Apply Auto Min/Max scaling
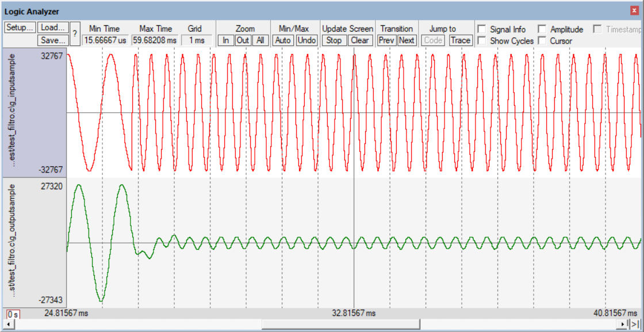 (283, 40)
